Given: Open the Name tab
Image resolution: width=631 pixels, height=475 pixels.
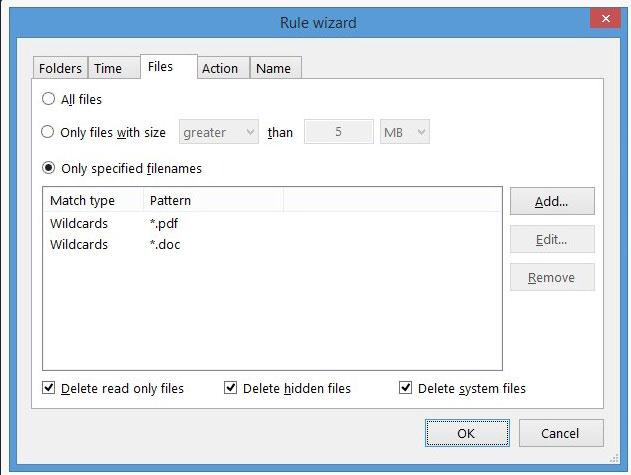Looking at the screenshot, I should tap(273, 68).
